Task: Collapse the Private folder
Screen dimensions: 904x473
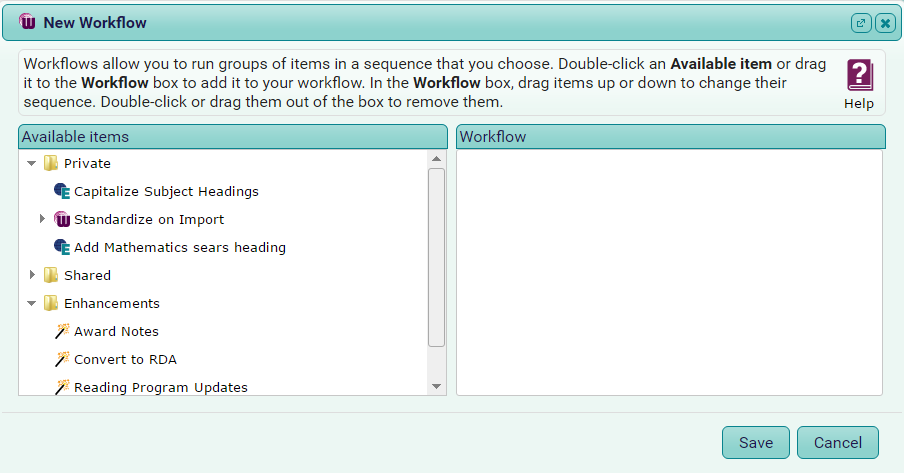Action: pos(32,163)
